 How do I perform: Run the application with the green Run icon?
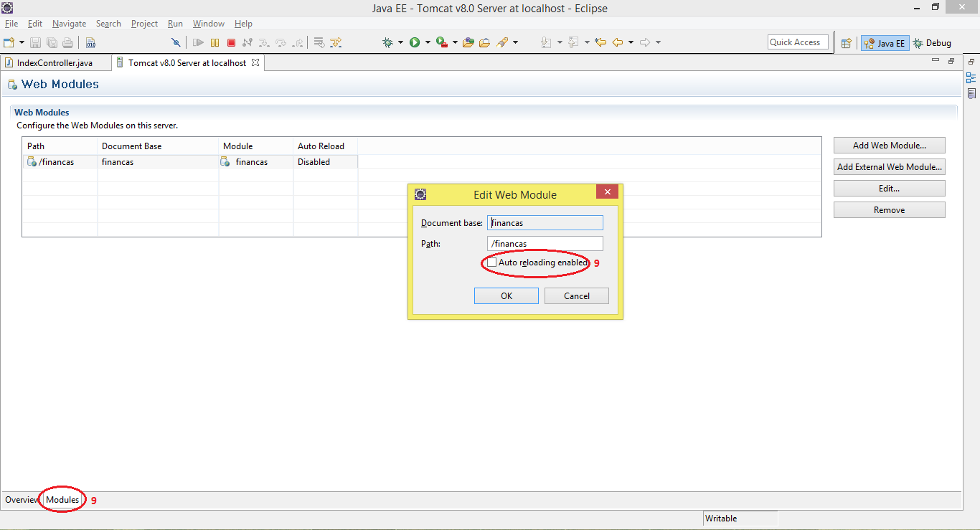click(417, 42)
